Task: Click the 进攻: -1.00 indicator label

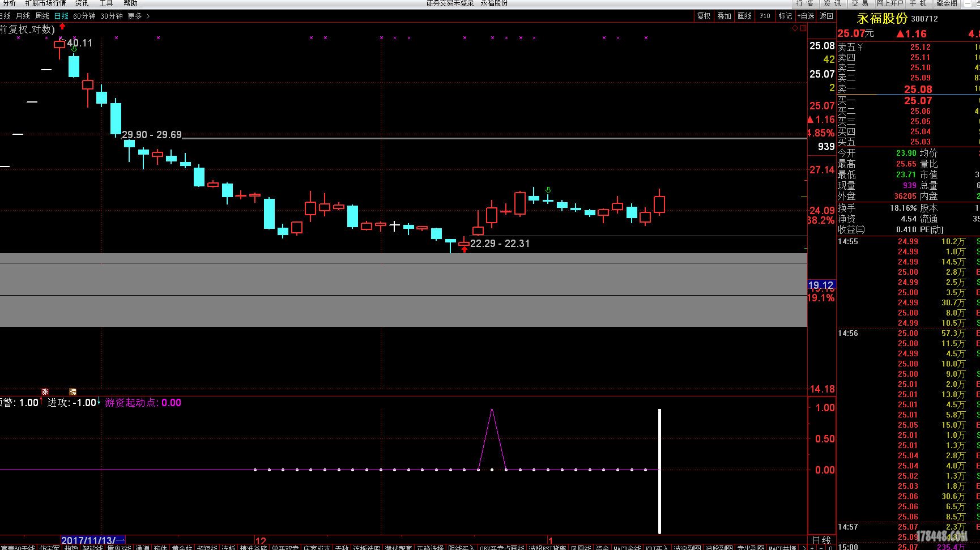Action: [72, 403]
